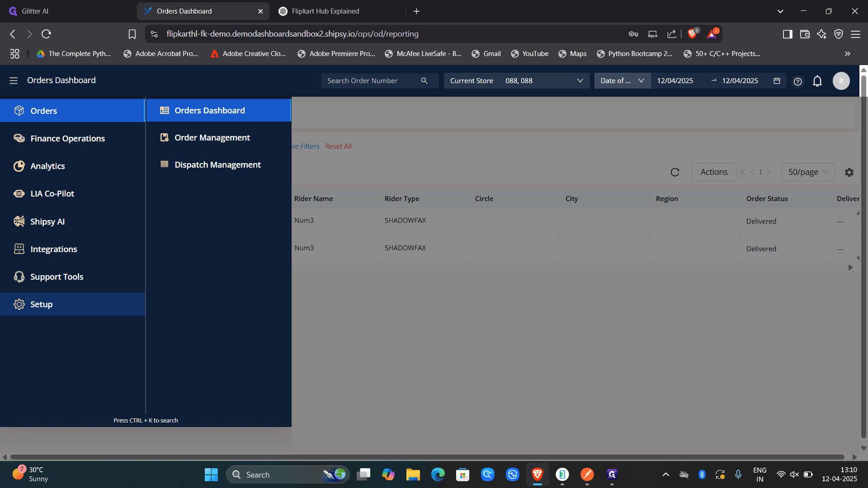Click Reset All link
Image resolution: width=868 pixels, height=488 pixels.
click(338, 146)
